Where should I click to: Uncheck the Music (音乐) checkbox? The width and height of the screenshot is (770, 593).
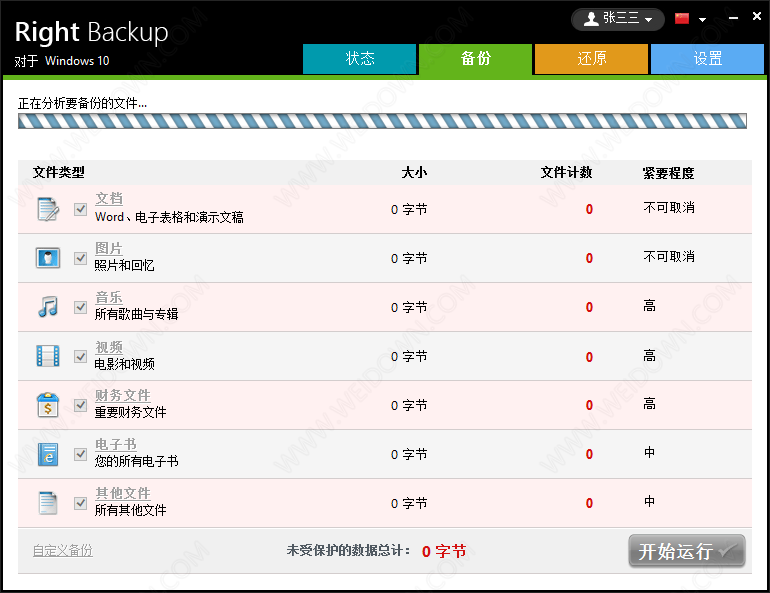coord(81,307)
